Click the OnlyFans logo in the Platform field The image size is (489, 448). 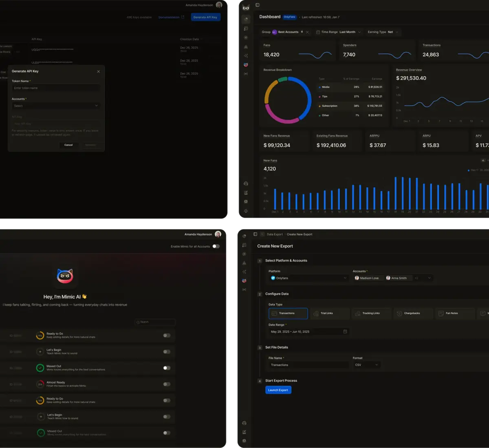point(273,278)
